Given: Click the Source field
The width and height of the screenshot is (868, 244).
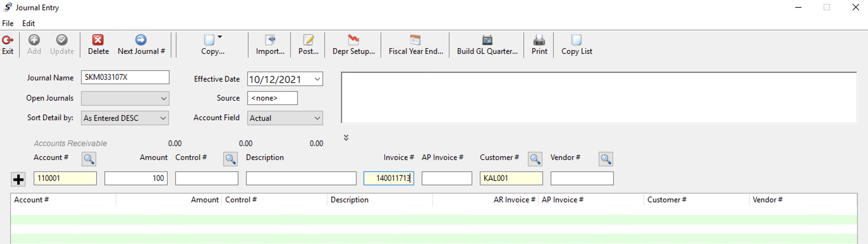Looking at the screenshot, I should click(x=272, y=98).
